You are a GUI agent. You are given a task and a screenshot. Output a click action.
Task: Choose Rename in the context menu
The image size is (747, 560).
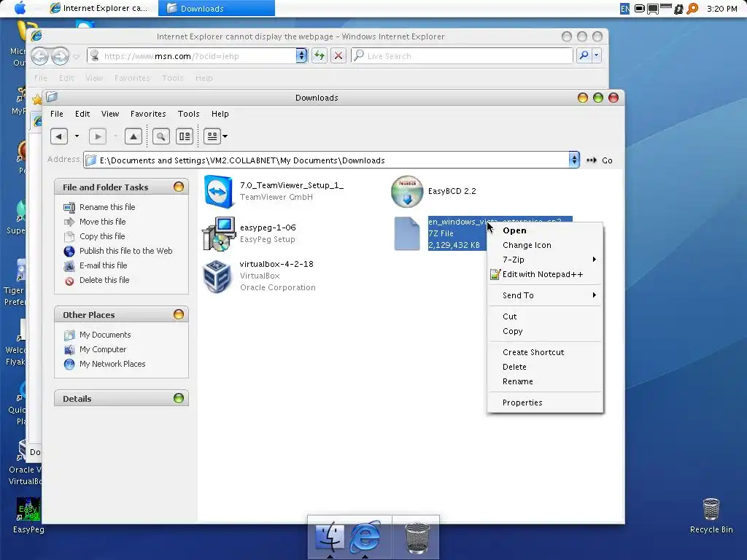(545, 381)
